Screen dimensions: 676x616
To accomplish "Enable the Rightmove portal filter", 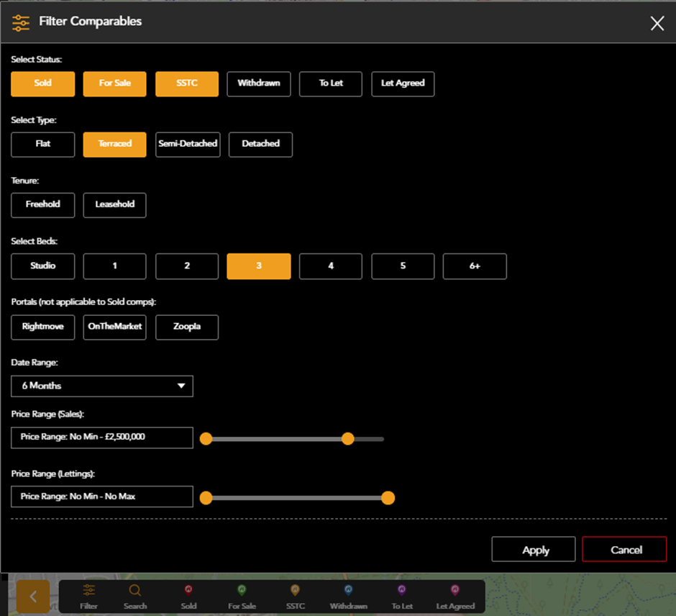I will coord(42,327).
